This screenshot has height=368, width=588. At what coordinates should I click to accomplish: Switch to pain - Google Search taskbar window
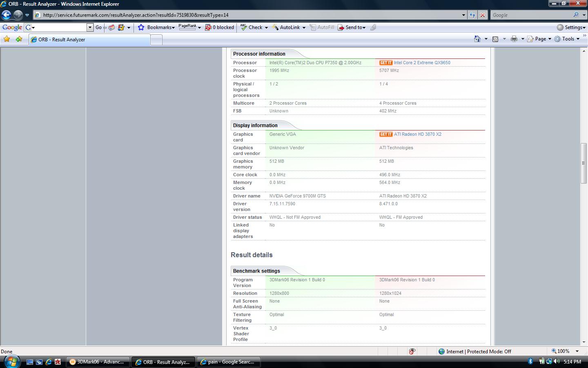click(x=229, y=362)
